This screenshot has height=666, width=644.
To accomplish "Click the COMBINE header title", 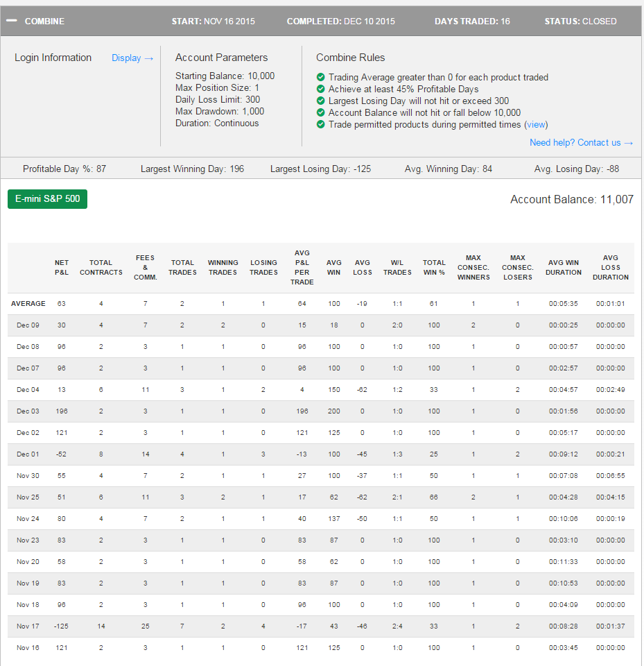I will [x=44, y=22].
